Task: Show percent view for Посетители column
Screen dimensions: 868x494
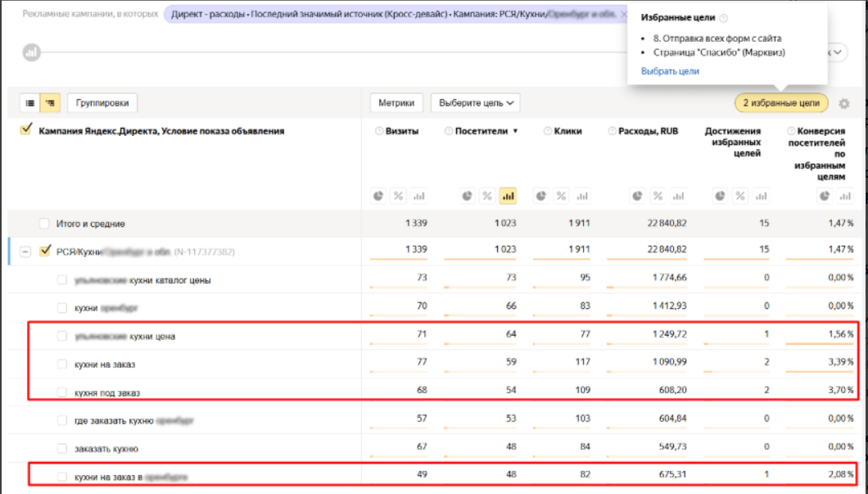Action: (x=487, y=196)
